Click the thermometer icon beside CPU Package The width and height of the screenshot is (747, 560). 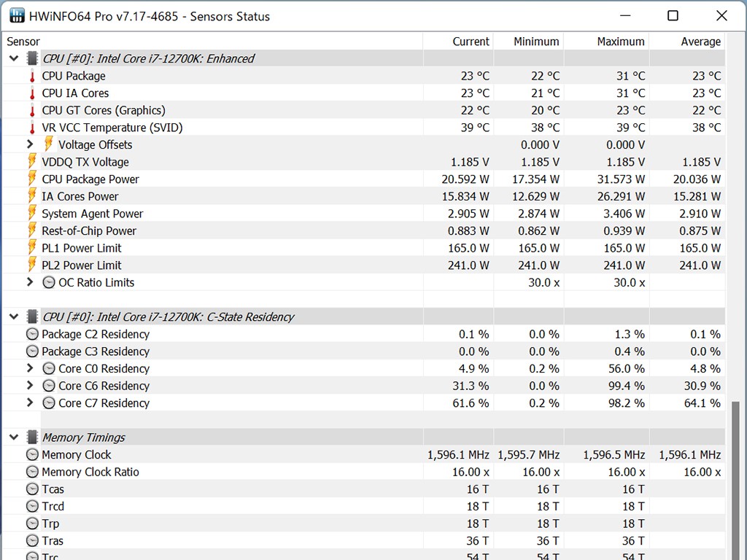32,76
